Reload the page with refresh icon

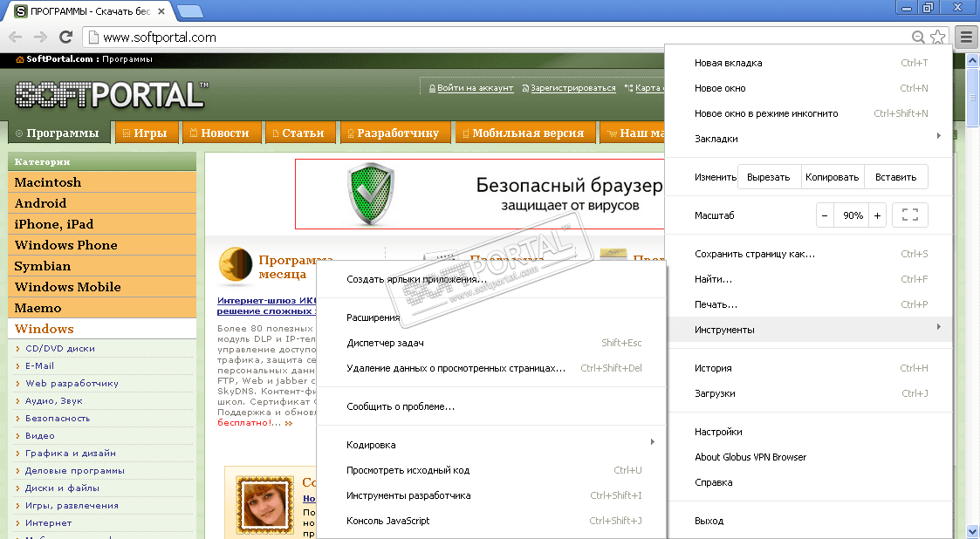click(x=65, y=37)
